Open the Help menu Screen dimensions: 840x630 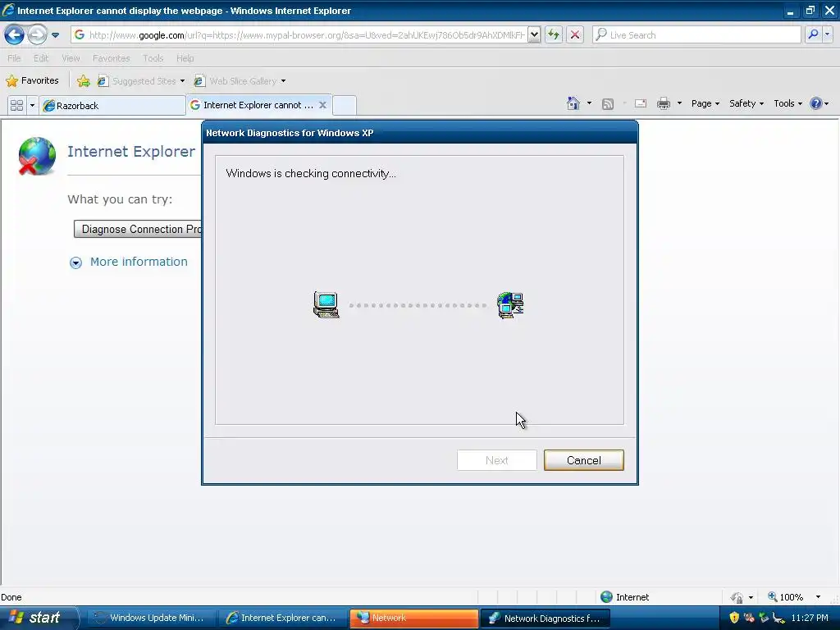point(185,58)
